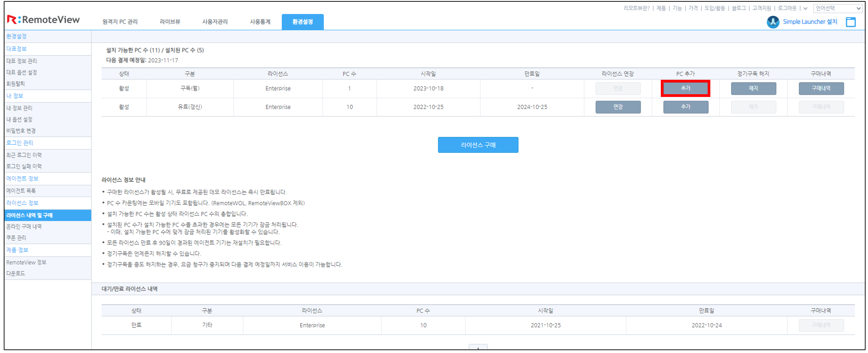This screenshot has width=868, height=353.
Task: Visit the 블로그 link
Action: [x=739, y=8]
